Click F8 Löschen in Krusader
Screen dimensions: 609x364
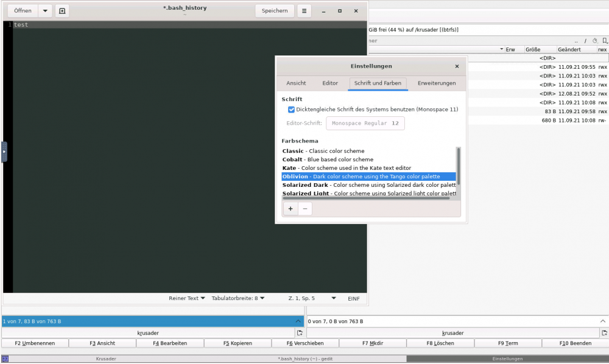click(440, 343)
